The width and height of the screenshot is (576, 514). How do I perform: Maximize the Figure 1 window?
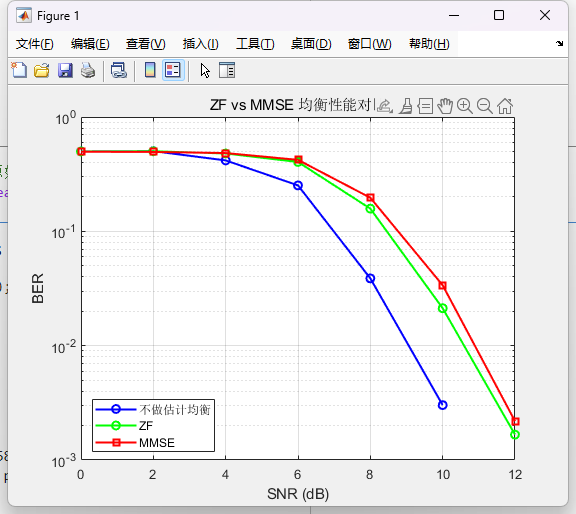point(498,15)
